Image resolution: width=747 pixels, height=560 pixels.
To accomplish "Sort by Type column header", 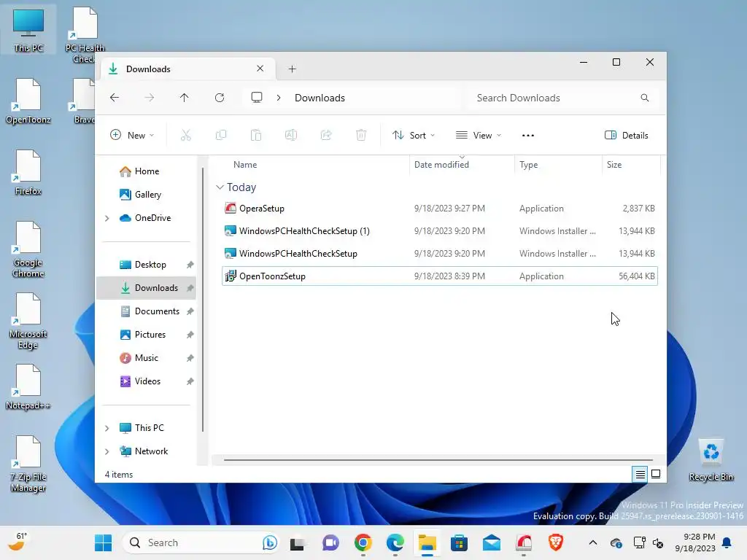I will pyautogui.click(x=529, y=165).
